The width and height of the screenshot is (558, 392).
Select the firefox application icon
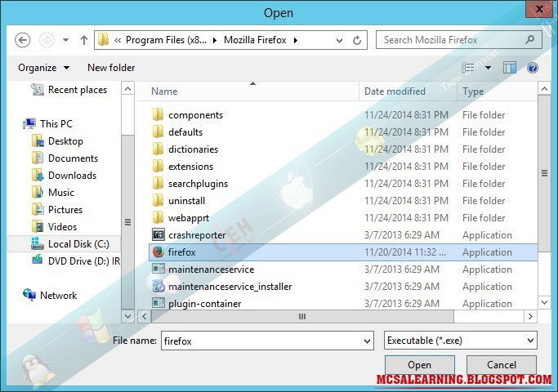[158, 252]
